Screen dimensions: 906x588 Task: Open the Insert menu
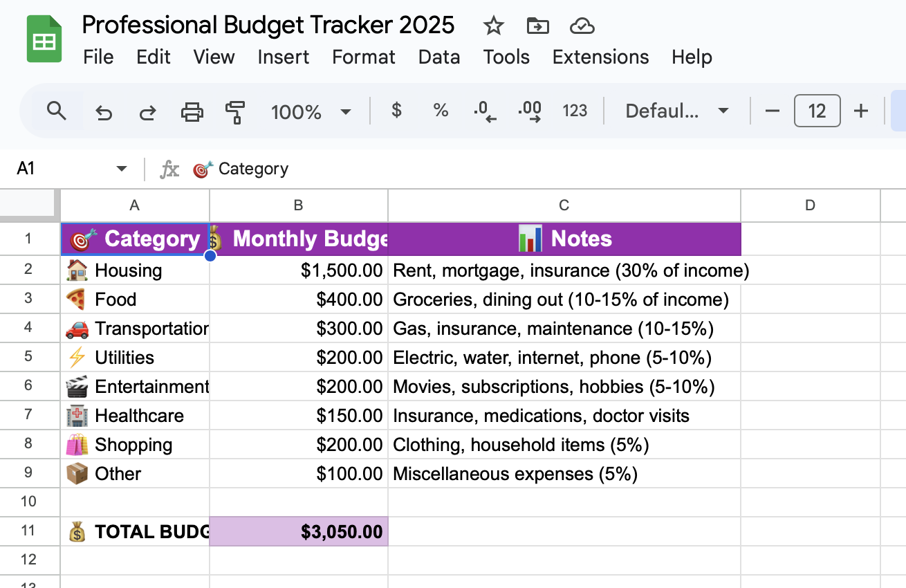coord(284,57)
